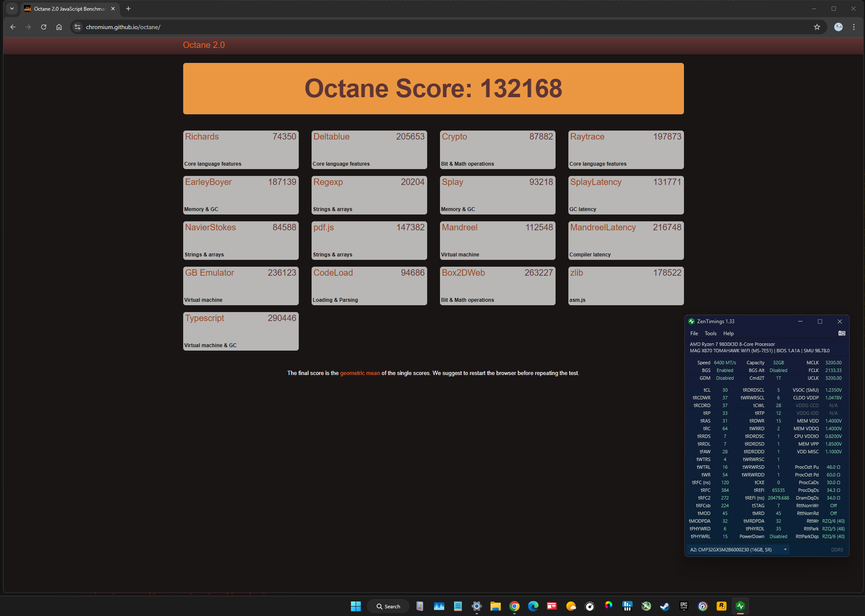Viewport: 865px width, 616px height.
Task: Click the Octane Score banner
Action: tap(433, 89)
